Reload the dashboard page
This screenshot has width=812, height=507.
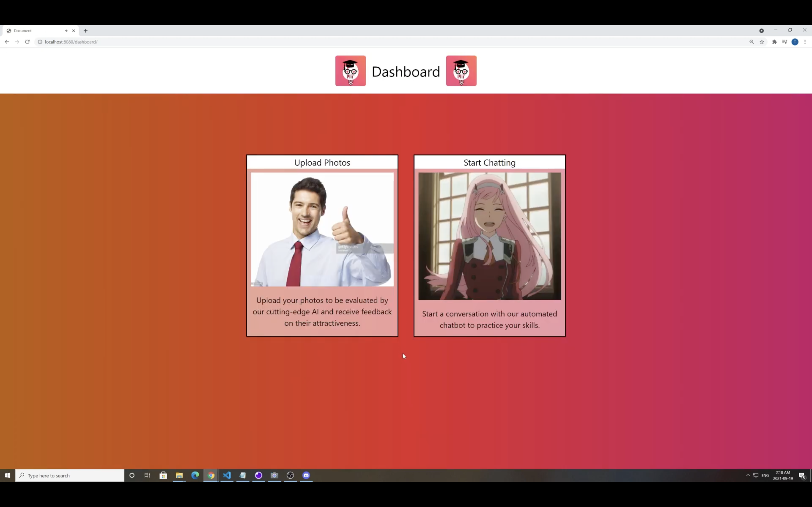pyautogui.click(x=28, y=42)
